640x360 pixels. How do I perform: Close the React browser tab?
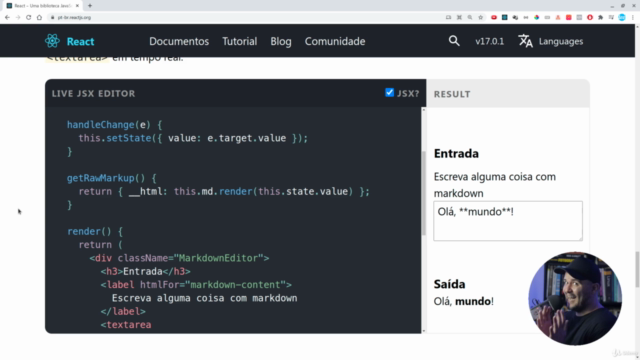(77, 6)
